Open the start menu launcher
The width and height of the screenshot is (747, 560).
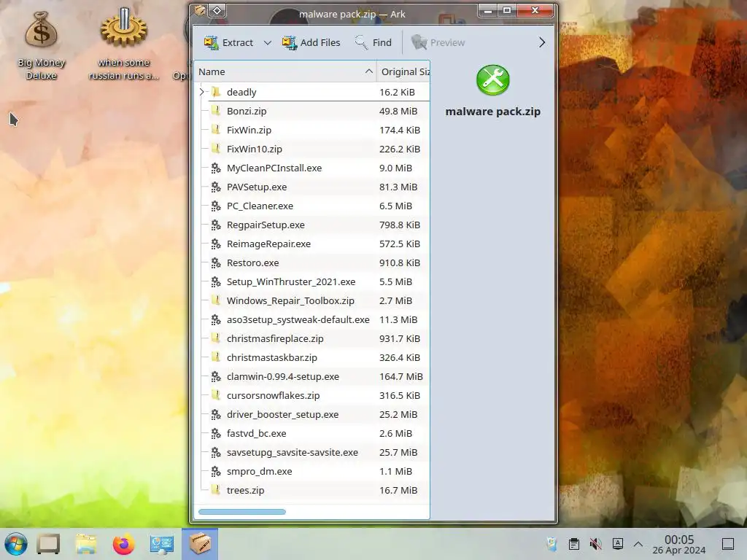point(16,544)
